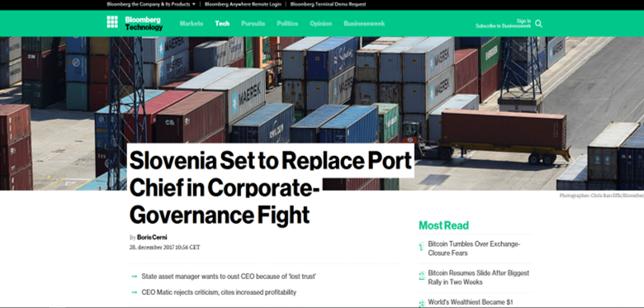Image resolution: width=644 pixels, height=308 pixels.
Task: Go to the Businessweek section
Action: [364, 23]
